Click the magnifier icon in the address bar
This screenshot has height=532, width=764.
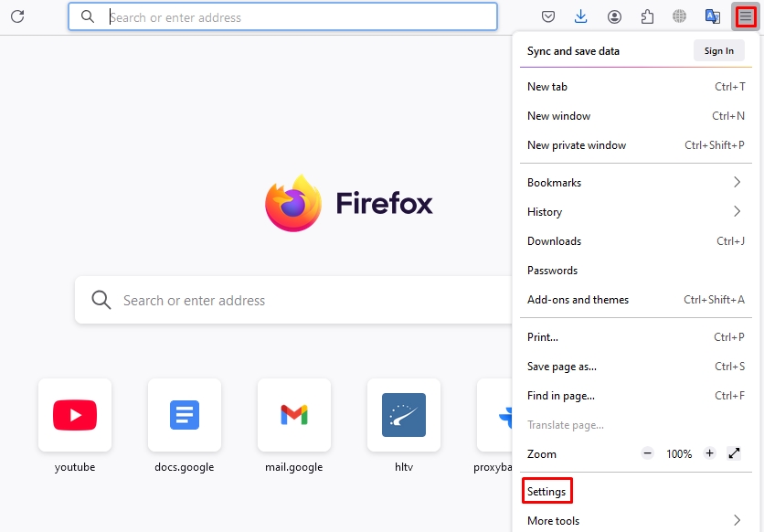pos(88,16)
